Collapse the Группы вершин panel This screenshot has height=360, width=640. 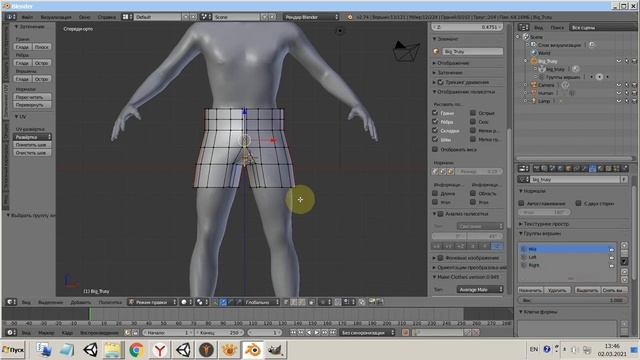[540, 233]
